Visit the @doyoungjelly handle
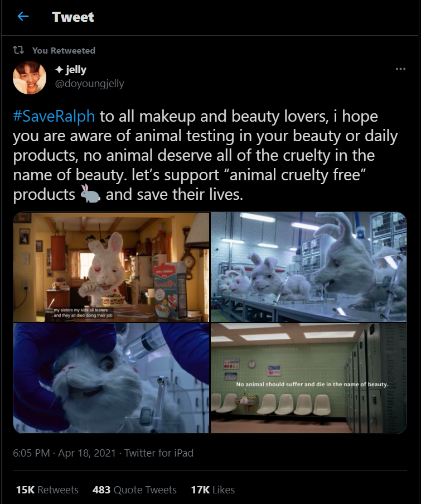The height and width of the screenshot is (504, 421). tap(89, 84)
